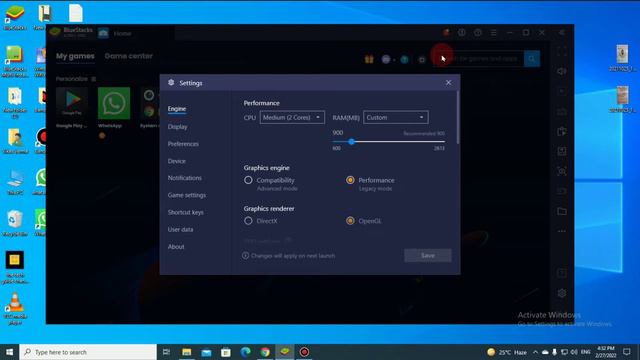The height and width of the screenshot is (360, 640).
Task: Open Google Play Store app tile
Action: [72, 103]
